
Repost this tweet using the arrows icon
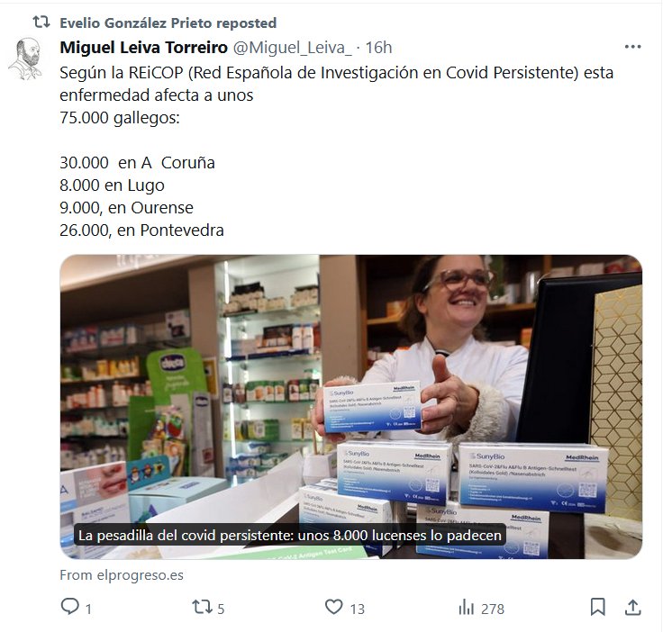[x=202, y=607]
